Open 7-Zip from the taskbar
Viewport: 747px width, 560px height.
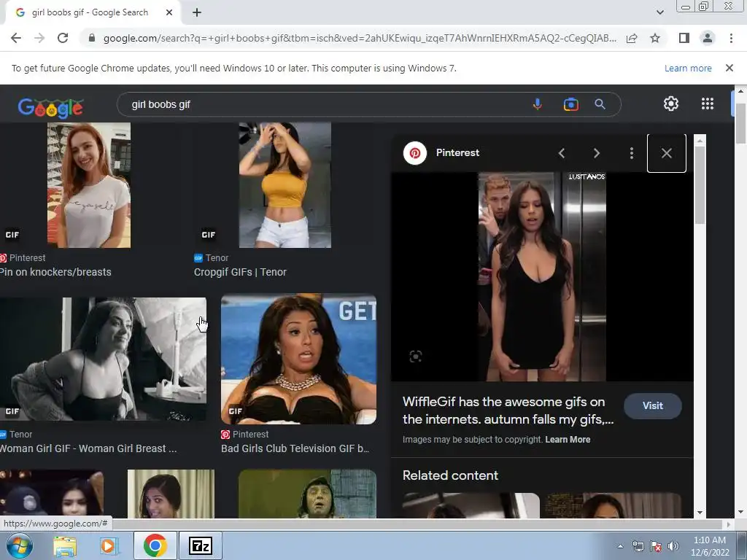(200, 545)
